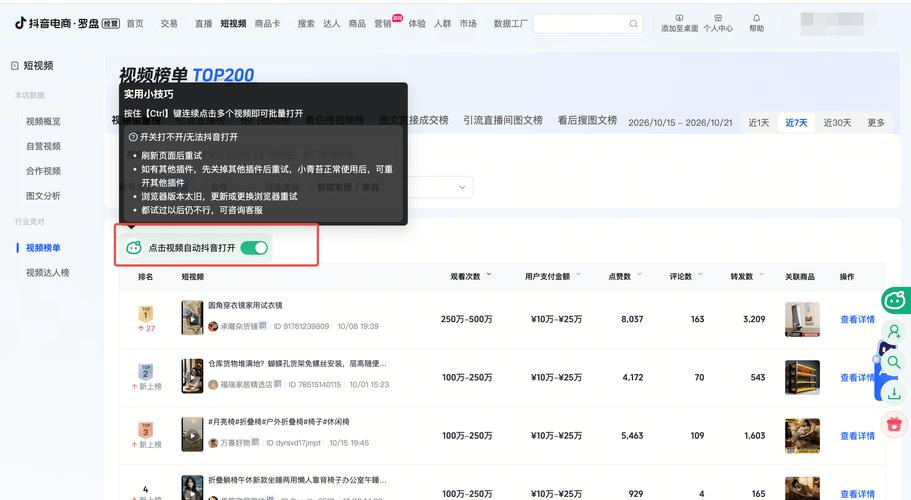Viewport: 911px width, 500px height.
Task: Open 直播 in top navigation
Action: (203, 23)
